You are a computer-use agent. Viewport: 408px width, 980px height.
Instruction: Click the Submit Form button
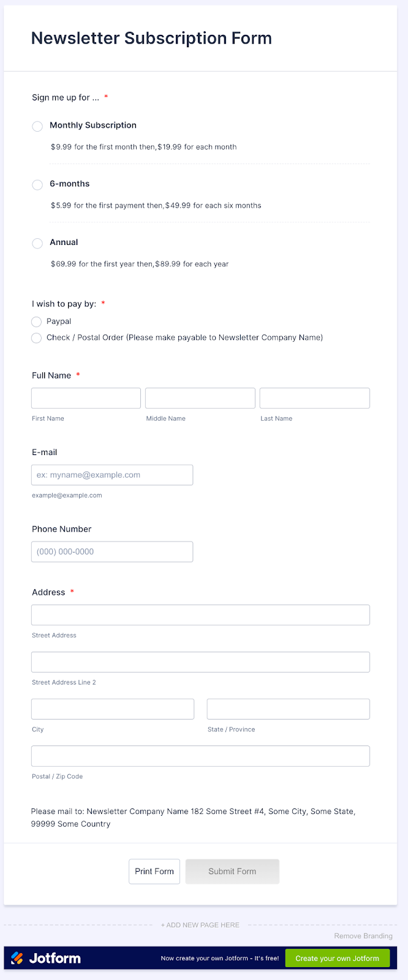(232, 872)
